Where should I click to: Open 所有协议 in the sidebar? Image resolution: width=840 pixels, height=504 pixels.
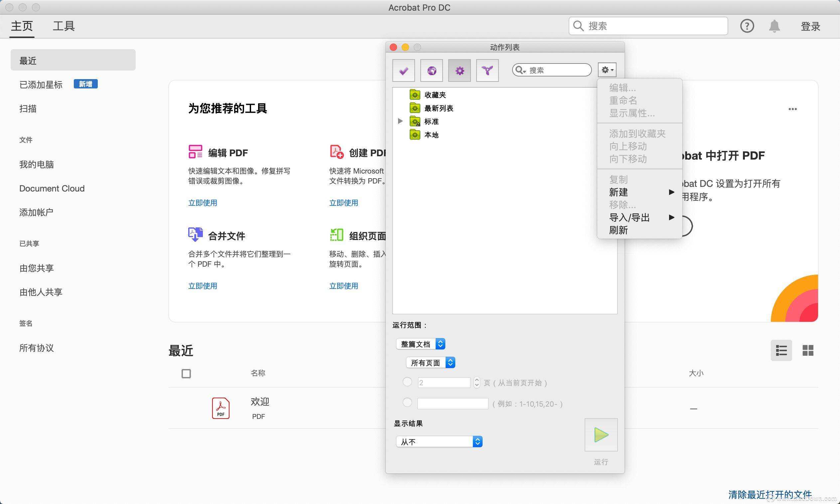(36, 348)
